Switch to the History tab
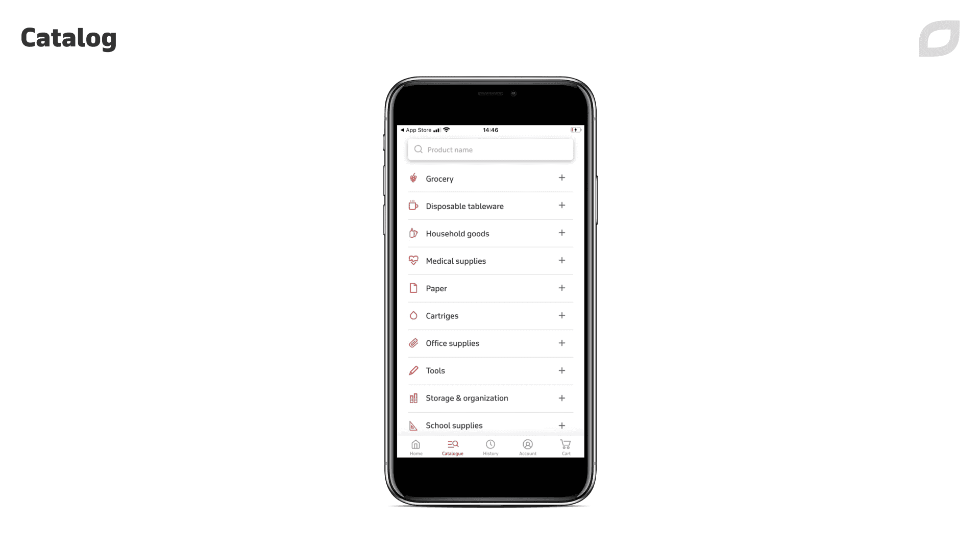This screenshot has width=980, height=551. [x=491, y=447]
